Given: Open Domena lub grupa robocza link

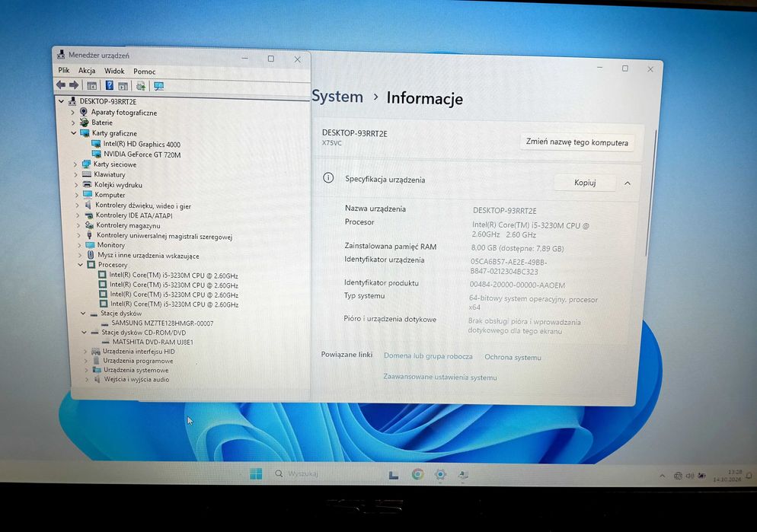Looking at the screenshot, I should point(428,356).
